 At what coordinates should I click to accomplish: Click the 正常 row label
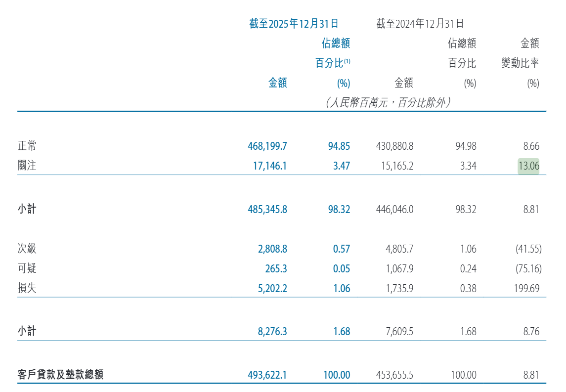click(27, 146)
